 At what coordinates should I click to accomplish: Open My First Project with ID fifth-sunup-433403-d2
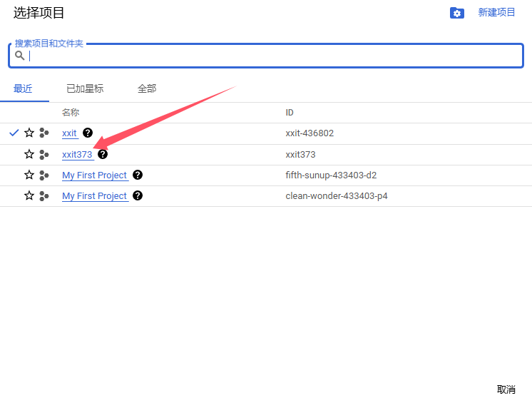pyautogui.click(x=94, y=175)
